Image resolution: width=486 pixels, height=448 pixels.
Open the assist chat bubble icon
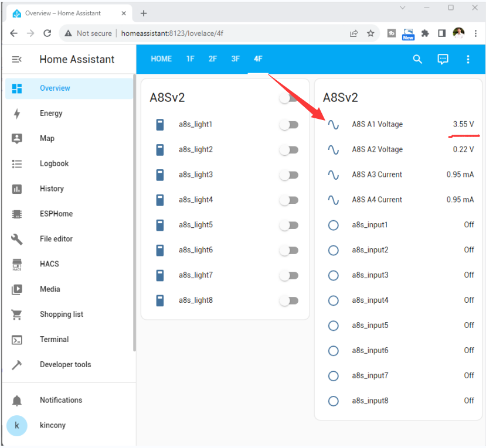click(x=443, y=59)
